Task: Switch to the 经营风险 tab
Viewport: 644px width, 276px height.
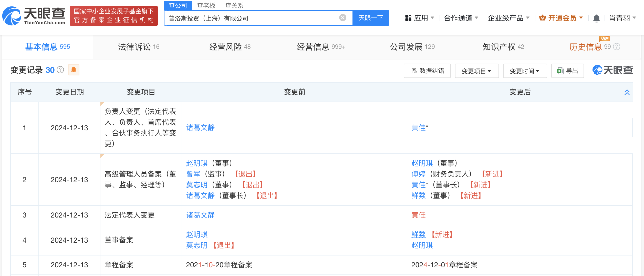Action: (230, 47)
